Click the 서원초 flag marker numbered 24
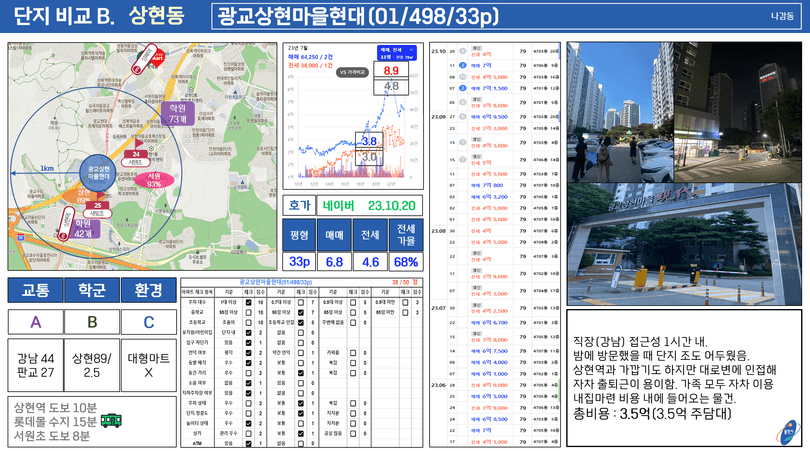This screenshot has width=810, height=451. coord(136,154)
